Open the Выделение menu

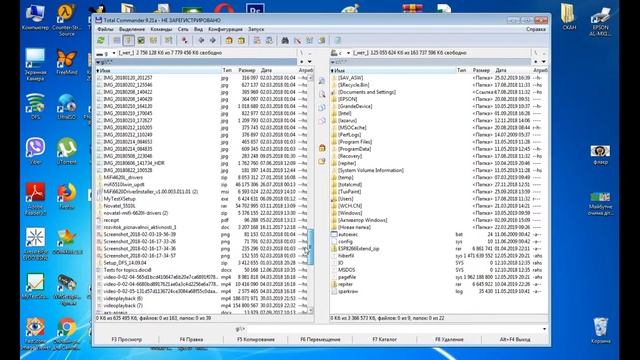(132, 29)
